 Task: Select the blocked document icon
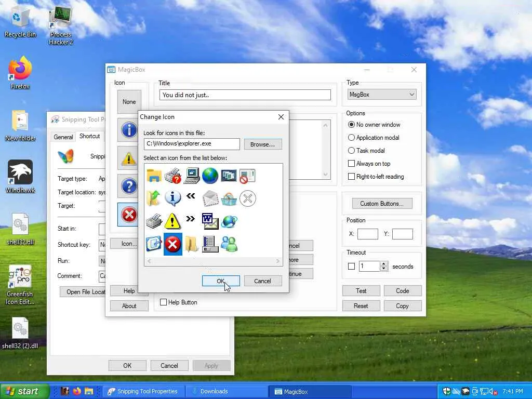[247, 176]
